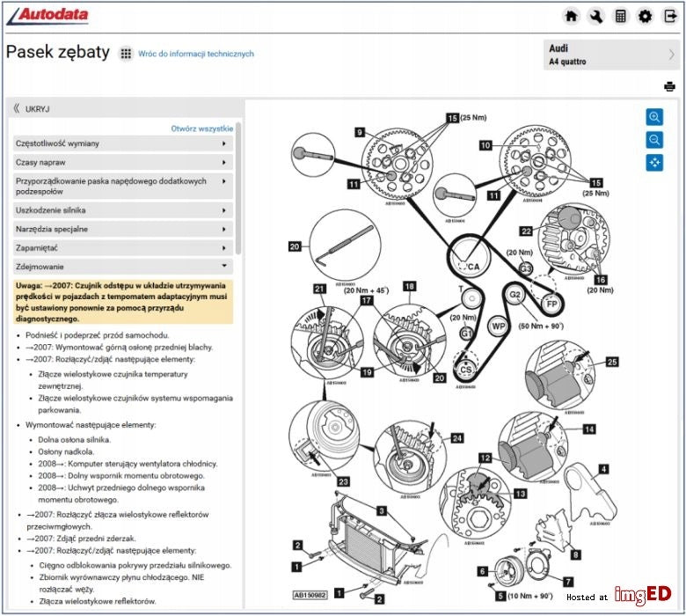Zoom in on the diagram
This screenshot has height=616, width=686.
point(654,117)
